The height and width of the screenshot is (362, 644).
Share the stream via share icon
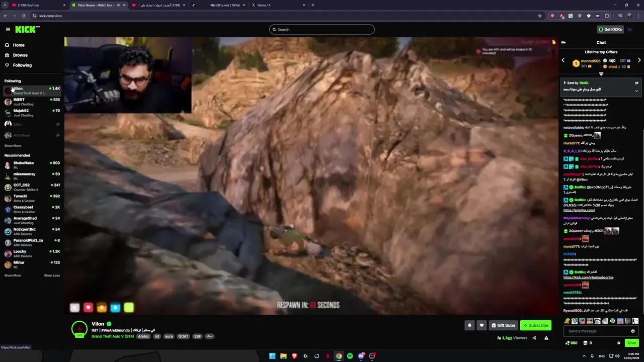pyautogui.click(x=534, y=338)
